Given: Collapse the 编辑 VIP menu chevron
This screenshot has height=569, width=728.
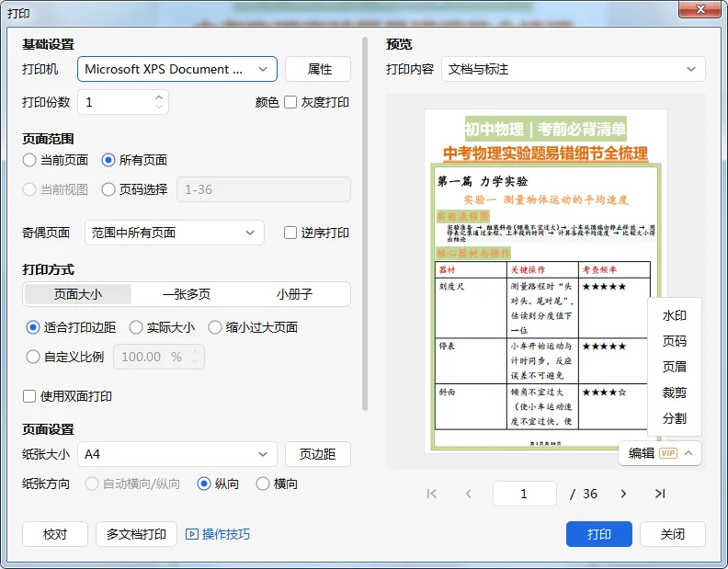Looking at the screenshot, I should (688, 453).
